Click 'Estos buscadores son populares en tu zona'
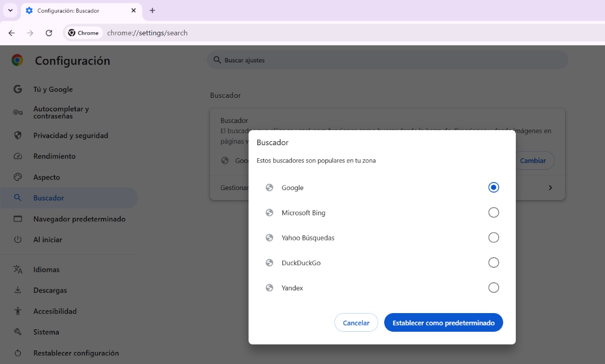This screenshot has height=364, width=605. click(x=316, y=161)
